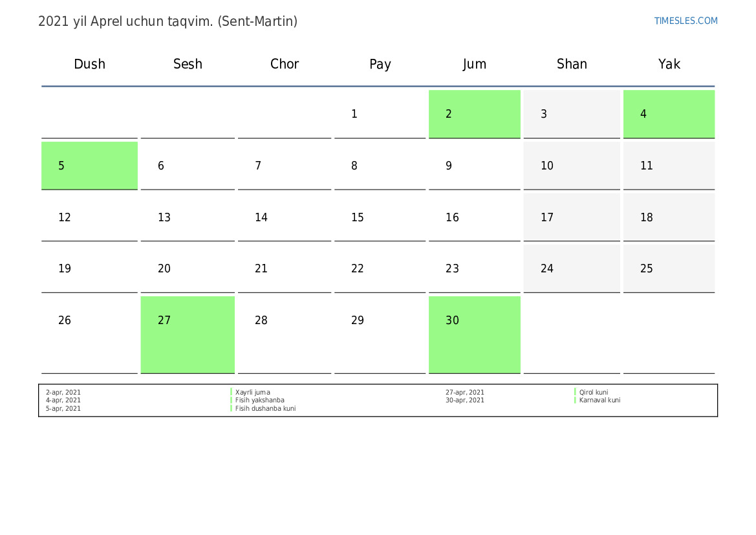The width and height of the screenshot is (756, 535).
Task: Click day 15 in the calendar
Action: click(x=380, y=217)
